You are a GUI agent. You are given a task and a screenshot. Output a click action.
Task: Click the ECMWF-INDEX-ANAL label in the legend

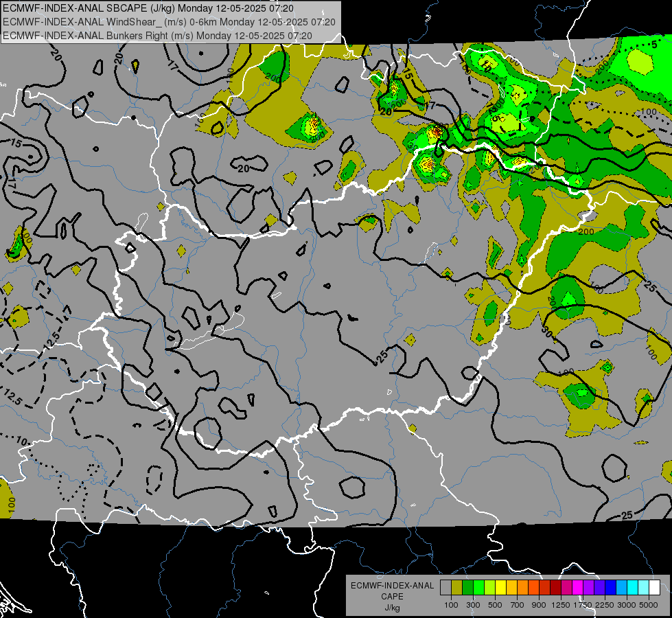(392, 586)
